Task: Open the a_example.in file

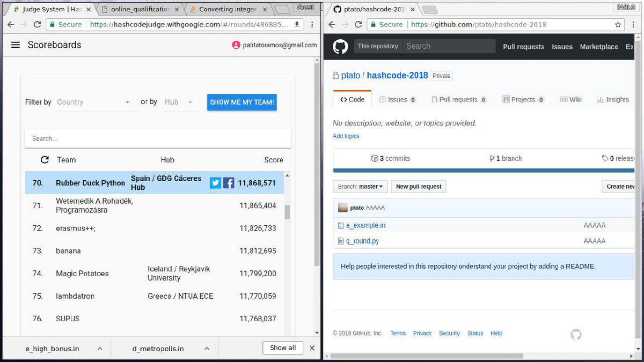Action: point(365,226)
